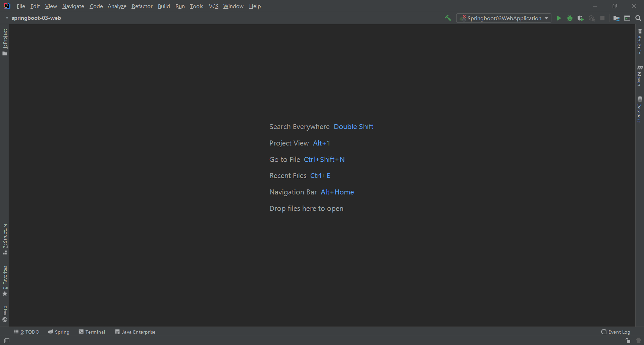This screenshot has width=644, height=345.
Task: Open the Build menu
Action: click(164, 6)
